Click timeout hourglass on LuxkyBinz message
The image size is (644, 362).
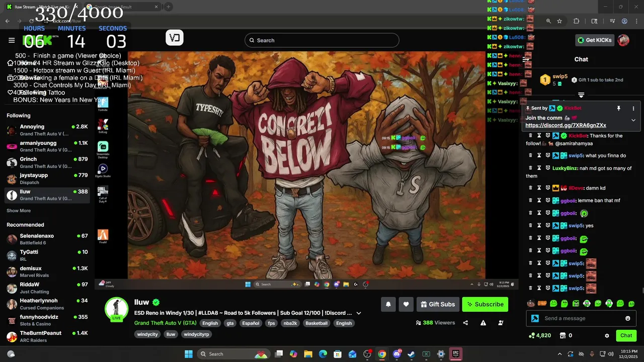click(x=539, y=168)
